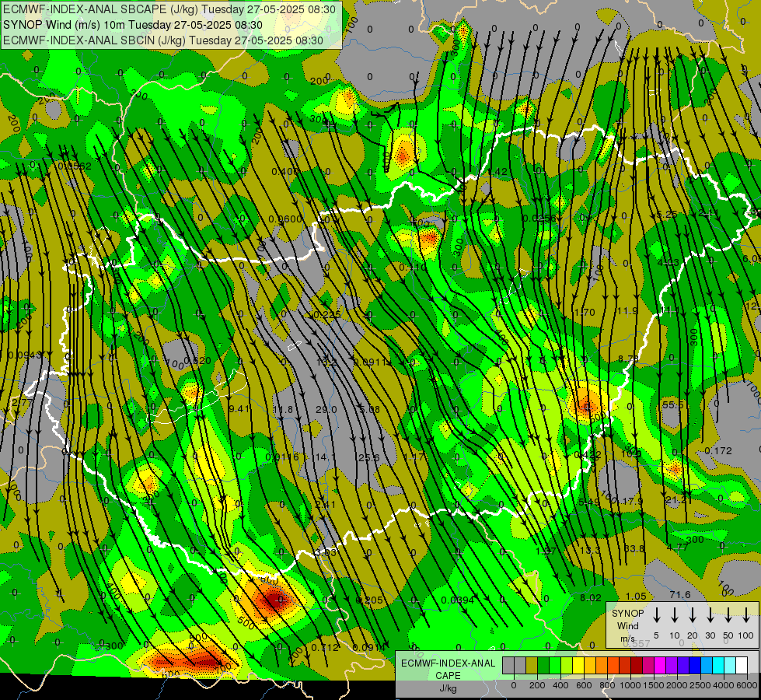Screen dimensions: 761x700
Task: Pick the pure yellow colorbar swatch
Action: coord(578,666)
